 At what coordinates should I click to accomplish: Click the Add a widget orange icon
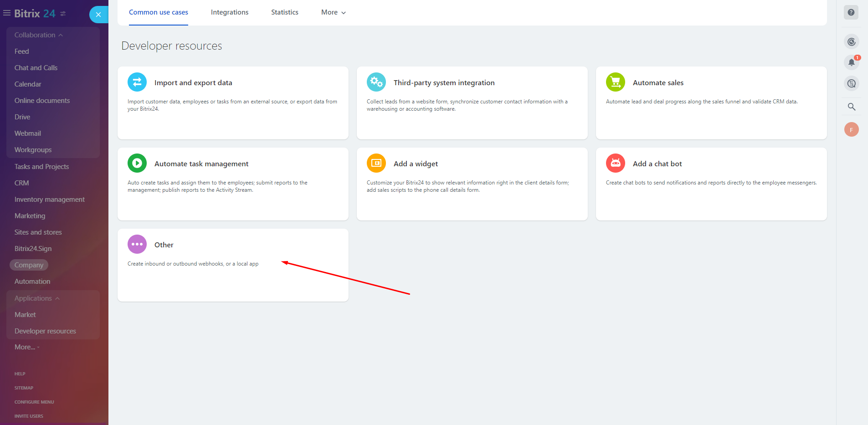point(376,164)
